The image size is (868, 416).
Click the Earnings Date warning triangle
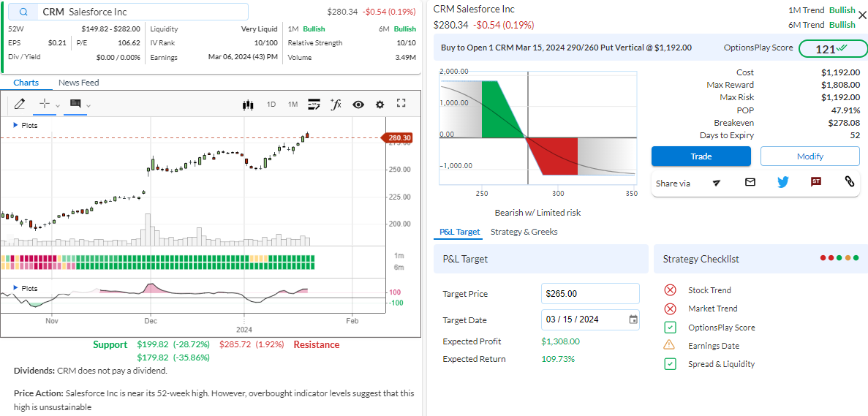(x=670, y=345)
